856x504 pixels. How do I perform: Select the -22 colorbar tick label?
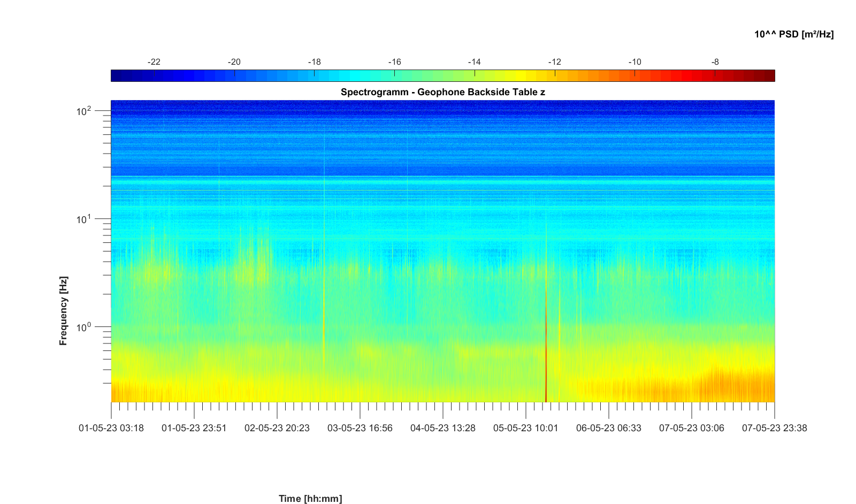tap(154, 62)
